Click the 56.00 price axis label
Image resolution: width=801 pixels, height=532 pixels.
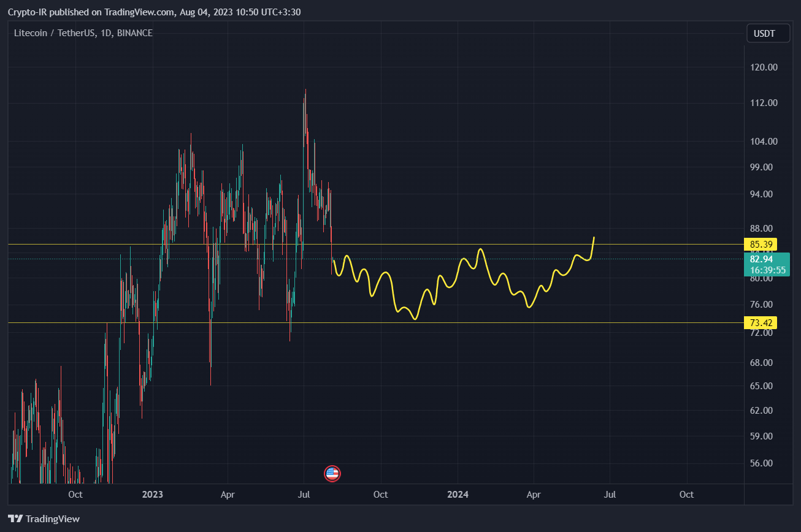coord(762,463)
